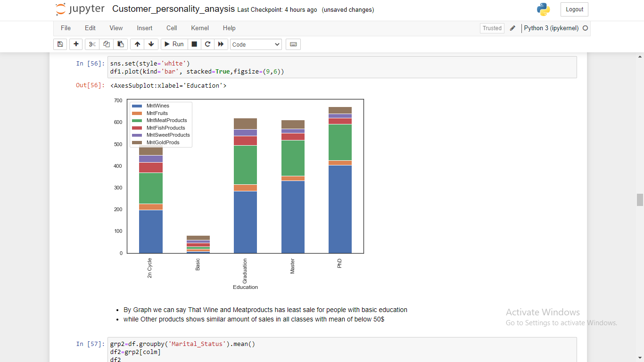The image size is (644, 362).
Task: Insert a new cell below with plus icon
Action: [x=76, y=44]
